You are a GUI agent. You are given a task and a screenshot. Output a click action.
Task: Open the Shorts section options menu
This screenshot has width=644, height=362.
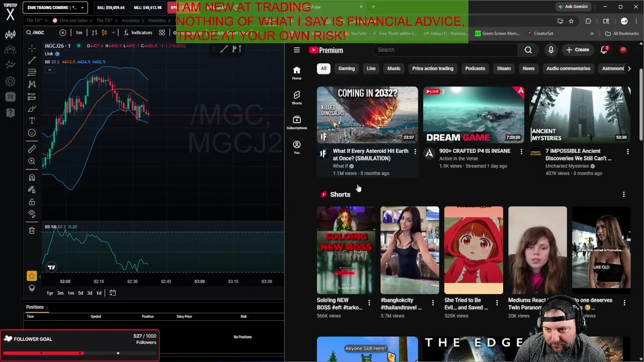tap(624, 195)
